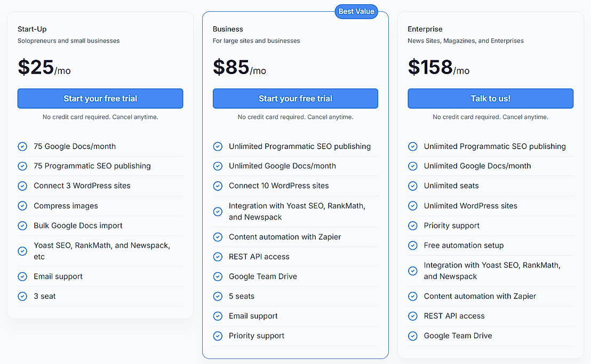591x364 pixels.
Task: Click checkmark icon beside Bulk Google Docs import
Action: [22, 226]
